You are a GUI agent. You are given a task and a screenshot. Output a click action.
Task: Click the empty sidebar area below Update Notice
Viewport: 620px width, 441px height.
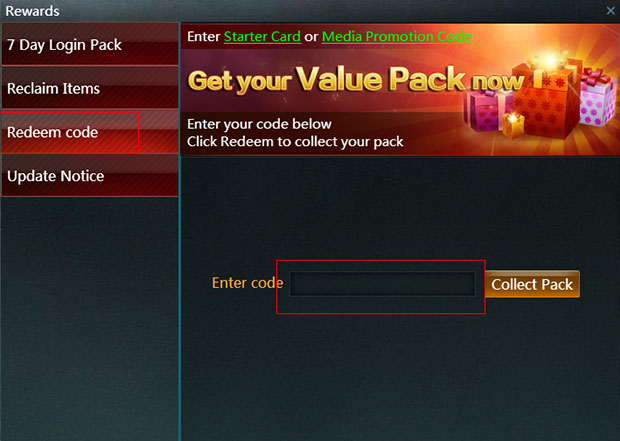point(90,318)
